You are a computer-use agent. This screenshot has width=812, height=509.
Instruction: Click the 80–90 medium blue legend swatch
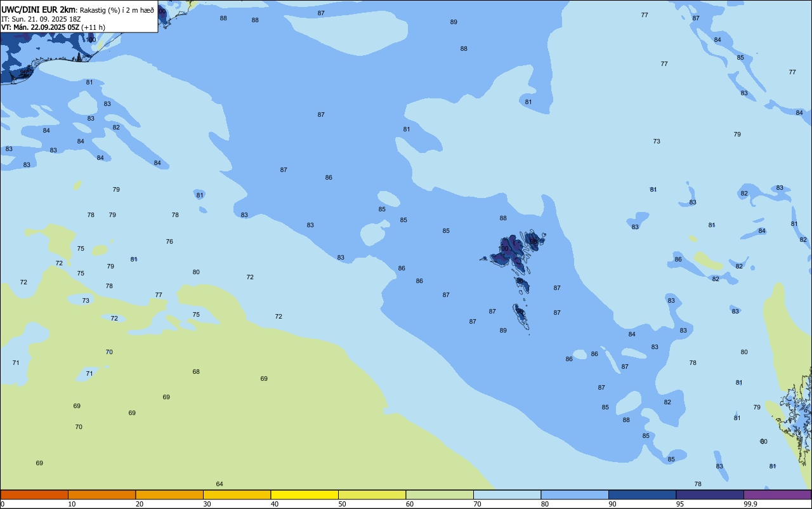pyautogui.click(x=575, y=494)
